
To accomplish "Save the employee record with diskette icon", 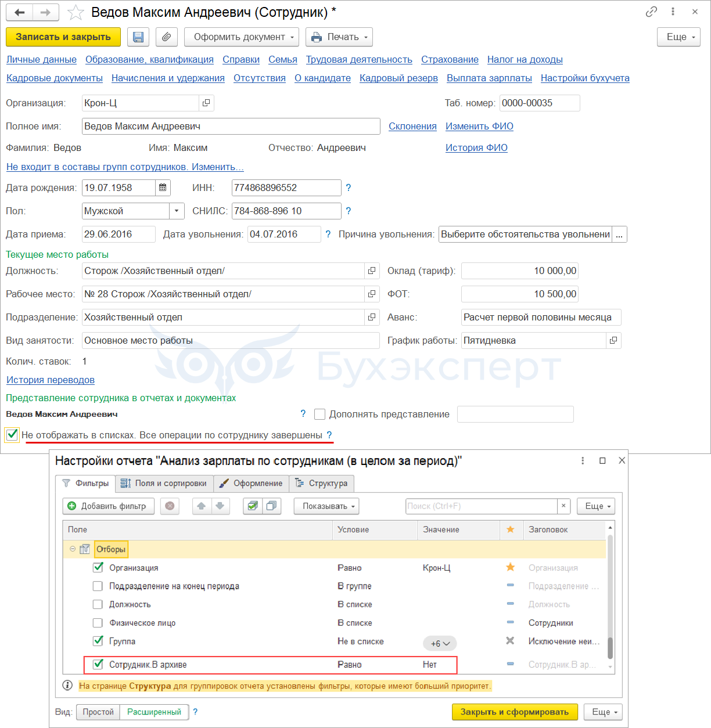I will click(138, 37).
